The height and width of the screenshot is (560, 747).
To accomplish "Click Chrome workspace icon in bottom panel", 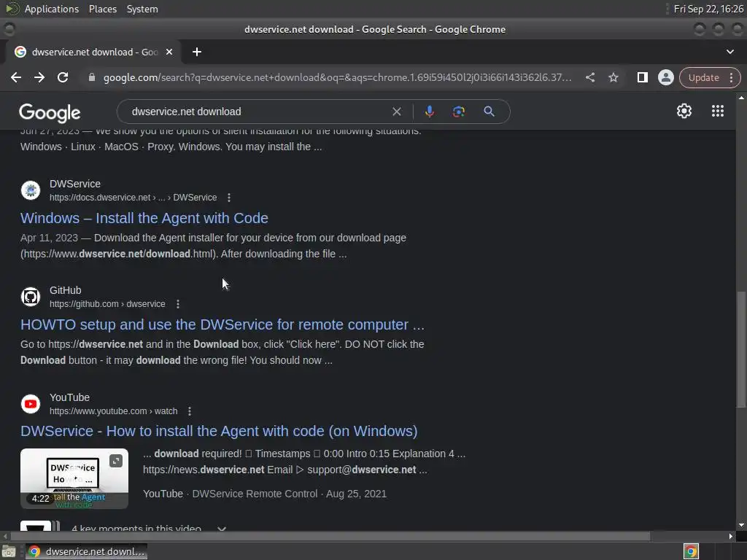I will point(691,551).
